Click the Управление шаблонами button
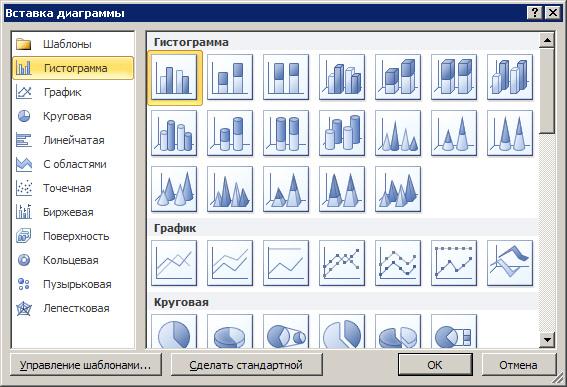This screenshot has width=567, height=387. click(86, 365)
